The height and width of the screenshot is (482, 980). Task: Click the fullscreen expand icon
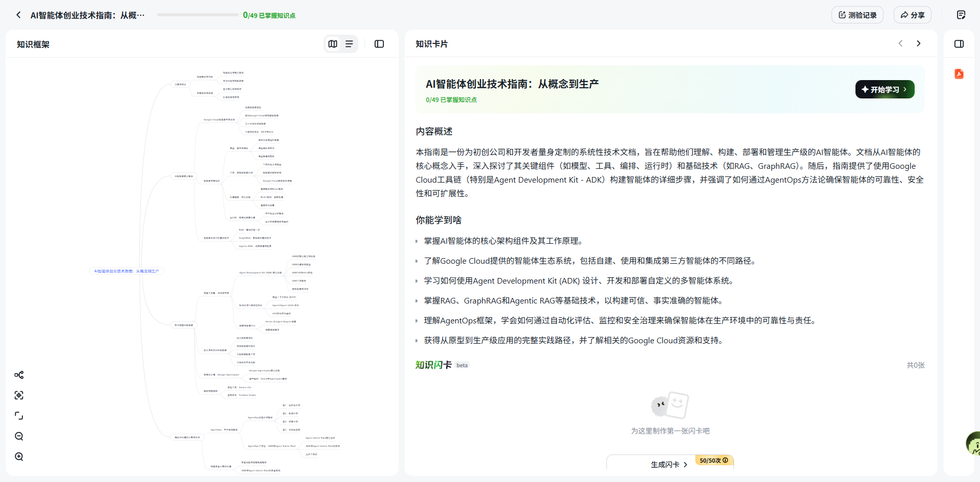pyautogui.click(x=19, y=416)
